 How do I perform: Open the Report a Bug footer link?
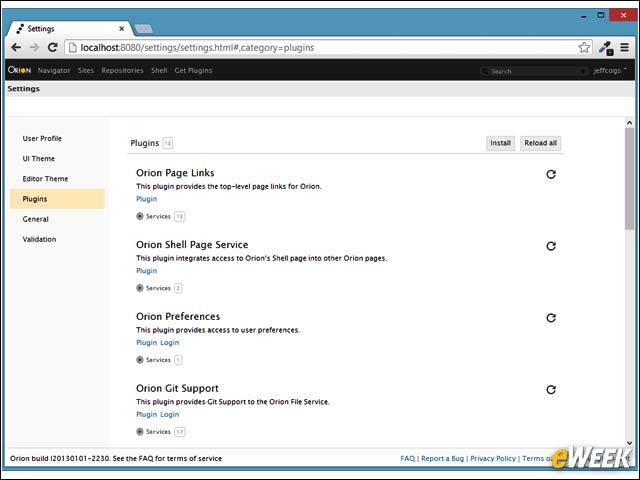click(x=442, y=458)
